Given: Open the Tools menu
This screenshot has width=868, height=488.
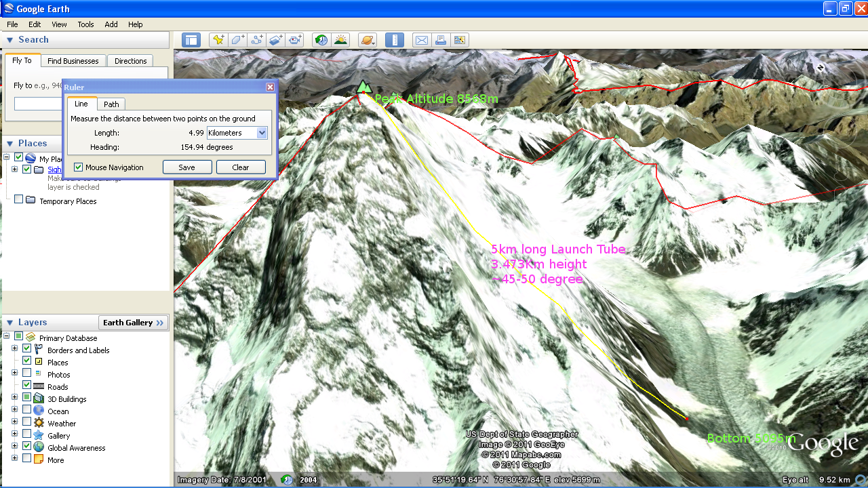Looking at the screenshot, I should click(x=85, y=24).
